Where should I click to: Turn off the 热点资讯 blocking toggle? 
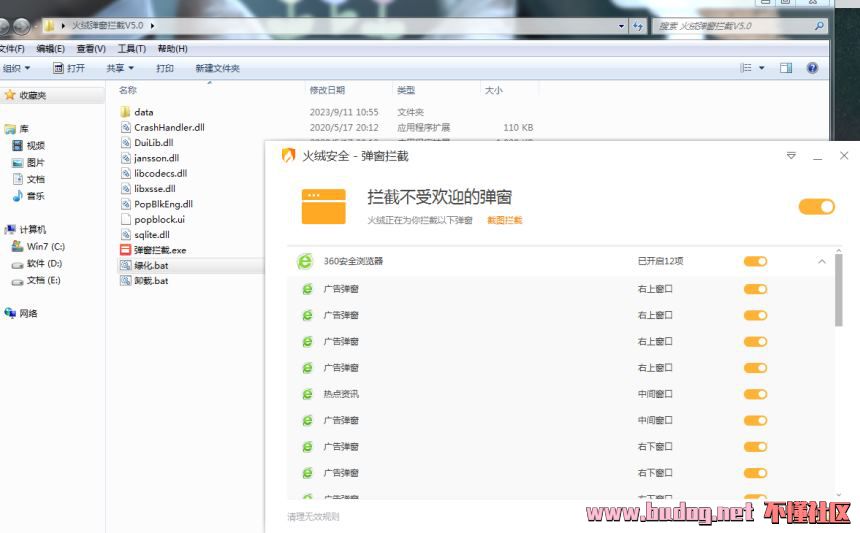point(755,394)
